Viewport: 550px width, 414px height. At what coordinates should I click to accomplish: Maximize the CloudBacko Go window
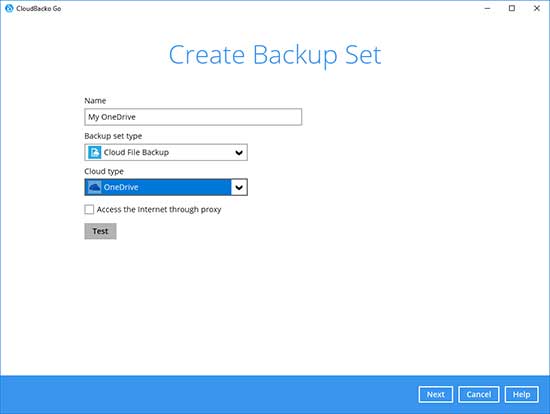click(512, 8)
